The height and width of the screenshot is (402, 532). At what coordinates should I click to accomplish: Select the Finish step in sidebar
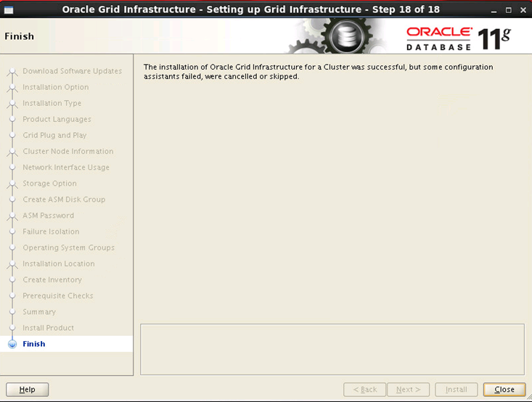33,344
